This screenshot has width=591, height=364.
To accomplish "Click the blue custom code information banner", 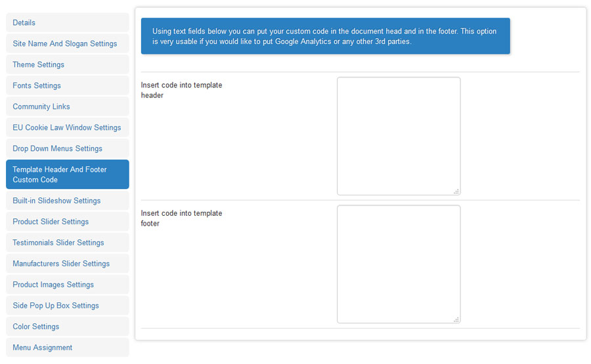I will (x=326, y=36).
